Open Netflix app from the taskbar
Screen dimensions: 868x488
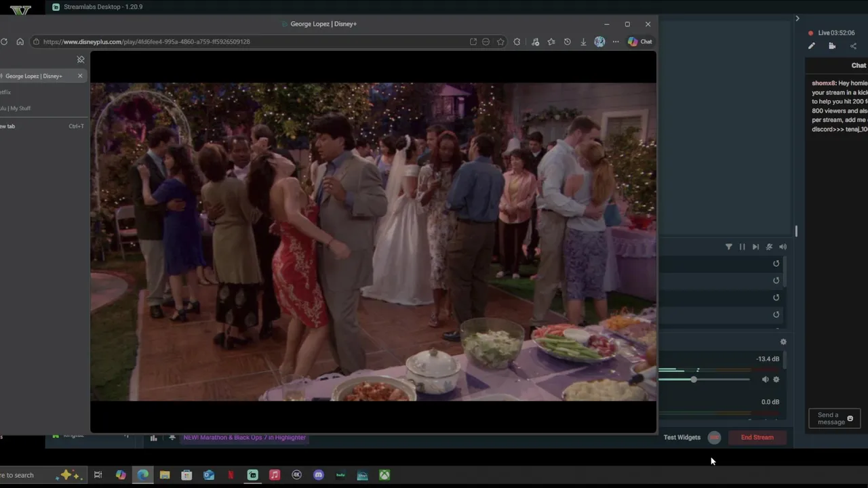pyautogui.click(x=231, y=475)
